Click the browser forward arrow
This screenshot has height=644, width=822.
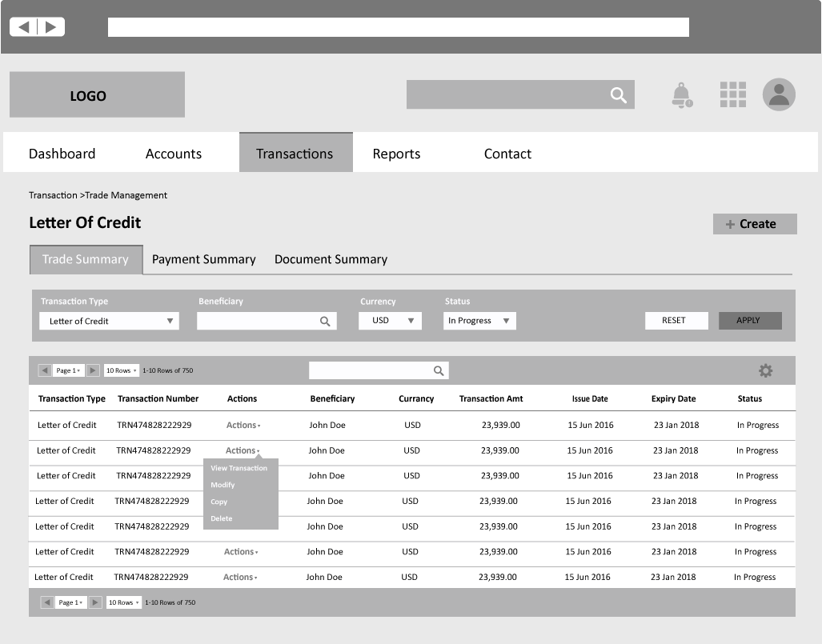(x=51, y=26)
